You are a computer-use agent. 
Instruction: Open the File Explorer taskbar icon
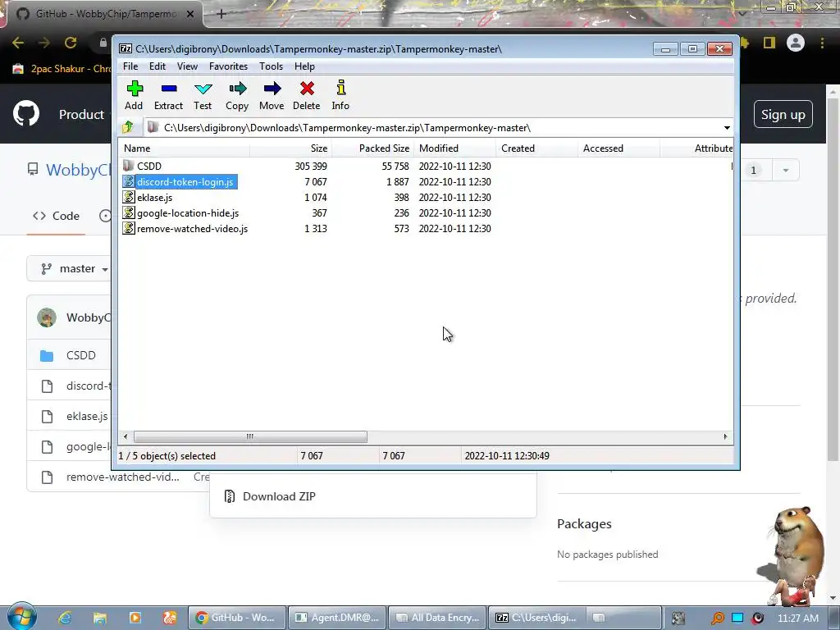click(x=99, y=618)
